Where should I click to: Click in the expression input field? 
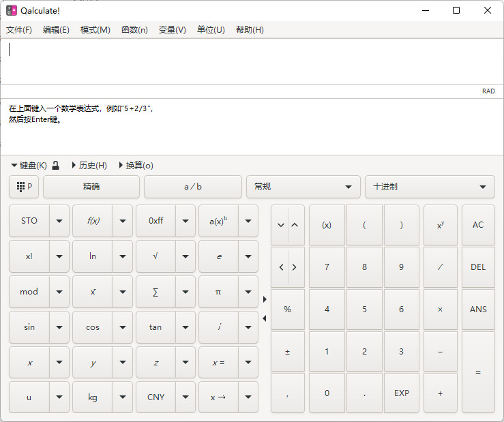252,61
